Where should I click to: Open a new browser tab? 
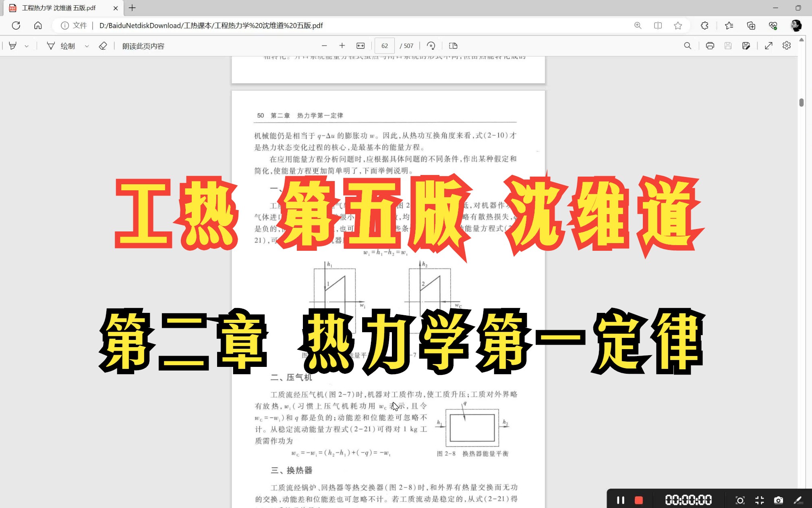coord(132,8)
